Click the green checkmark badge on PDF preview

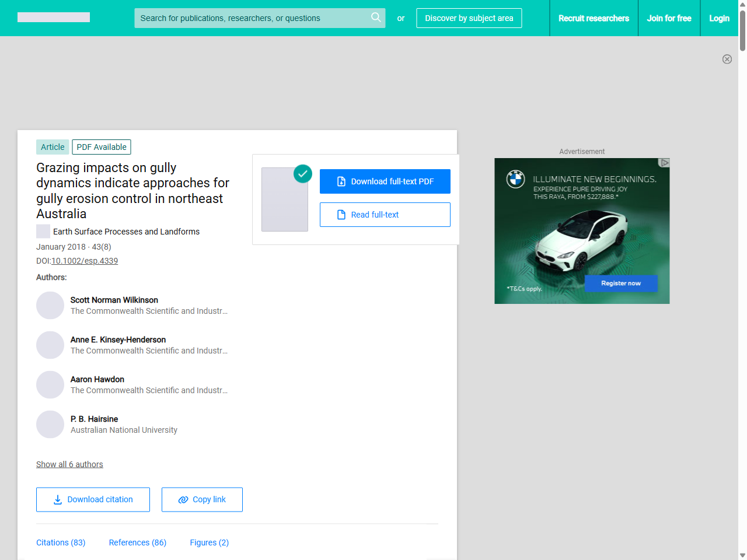(x=302, y=174)
